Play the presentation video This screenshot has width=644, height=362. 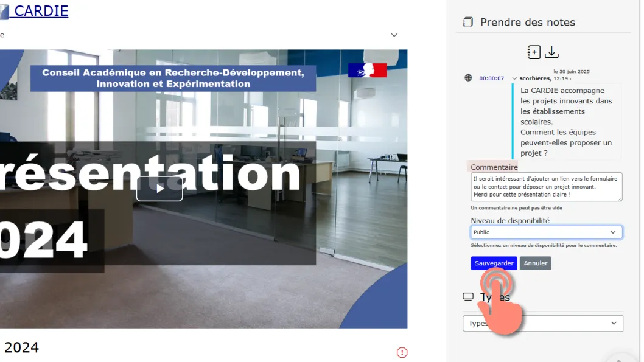coord(159,189)
